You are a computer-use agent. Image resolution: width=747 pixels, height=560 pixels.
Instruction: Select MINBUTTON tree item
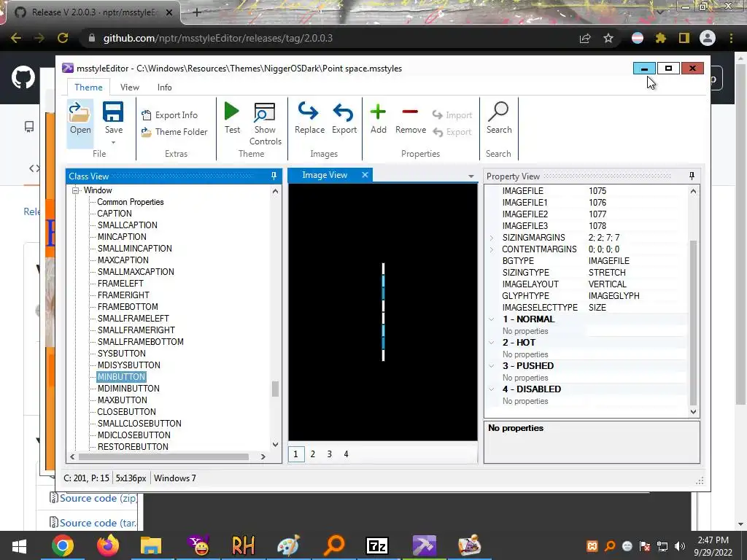click(121, 377)
